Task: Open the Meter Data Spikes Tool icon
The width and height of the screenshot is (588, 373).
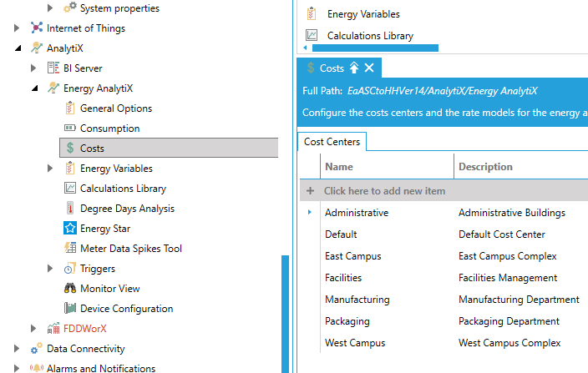Action: click(70, 249)
